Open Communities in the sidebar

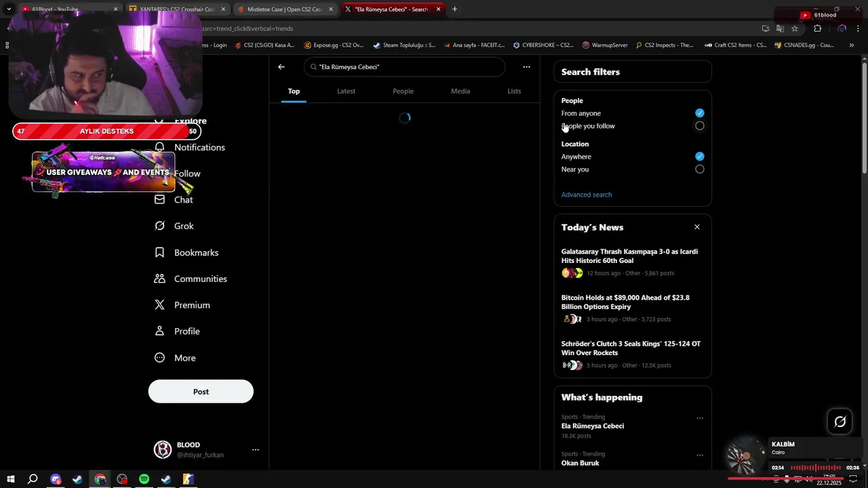[191, 279]
